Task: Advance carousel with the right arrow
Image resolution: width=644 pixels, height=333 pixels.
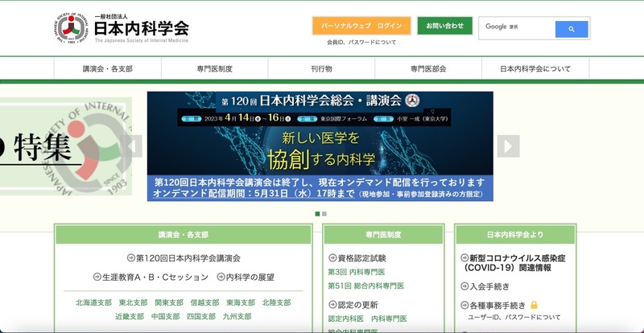Action: pyautogui.click(x=508, y=146)
